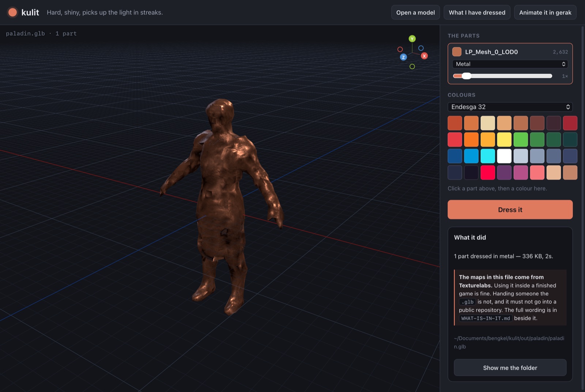Click the red X axis gizmo handle
The image size is (585, 392).
(424, 56)
